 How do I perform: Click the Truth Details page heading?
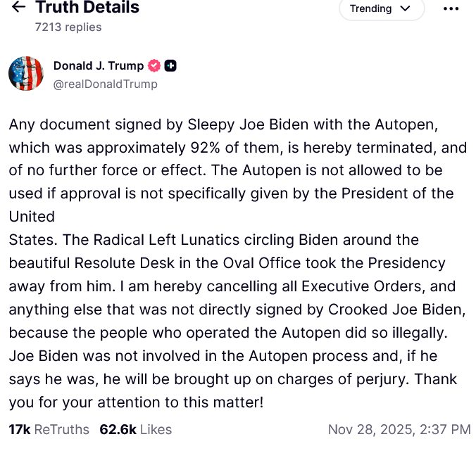click(x=87, y=8)
